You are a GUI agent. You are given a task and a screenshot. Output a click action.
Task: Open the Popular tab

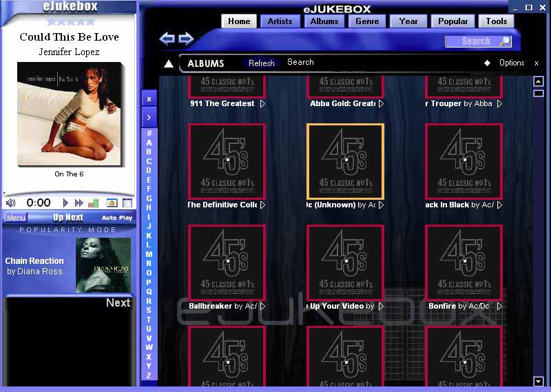tap(453, 21)
